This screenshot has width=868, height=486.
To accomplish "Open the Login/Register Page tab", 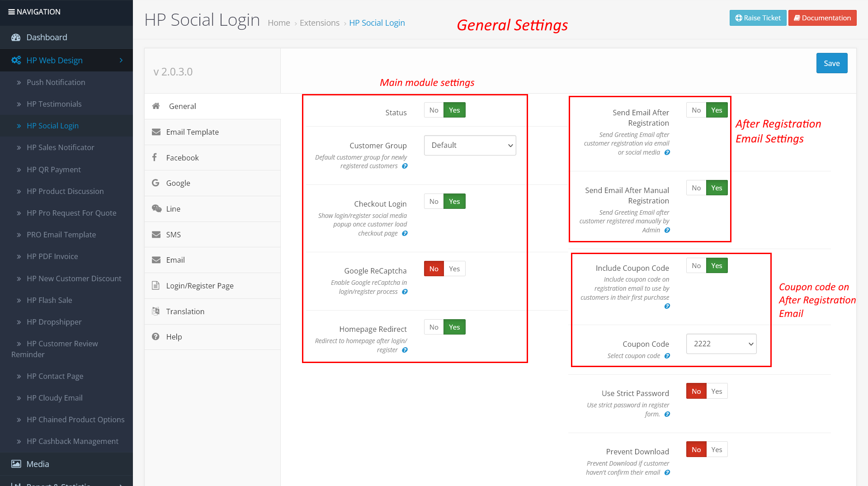I will tap(199, 286).
